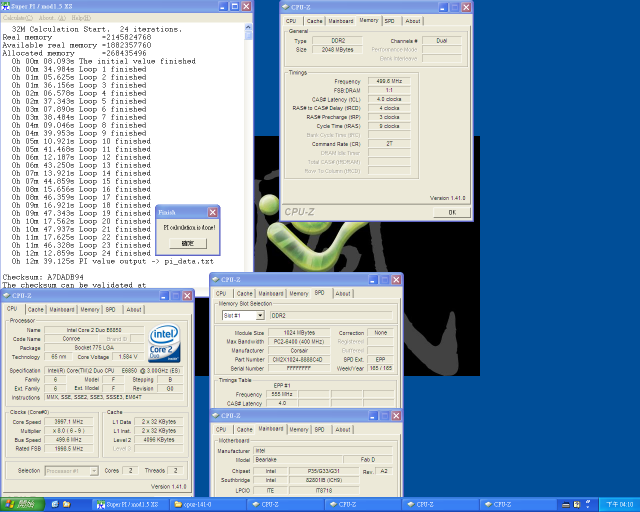The image size is (640, 512).
Task: Switch to the Mainboard tab in the Processor window
Action: point(62,309)
